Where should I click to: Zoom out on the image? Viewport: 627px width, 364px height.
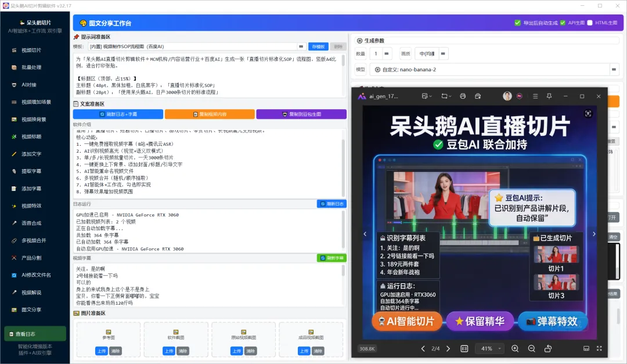(531, 349)
